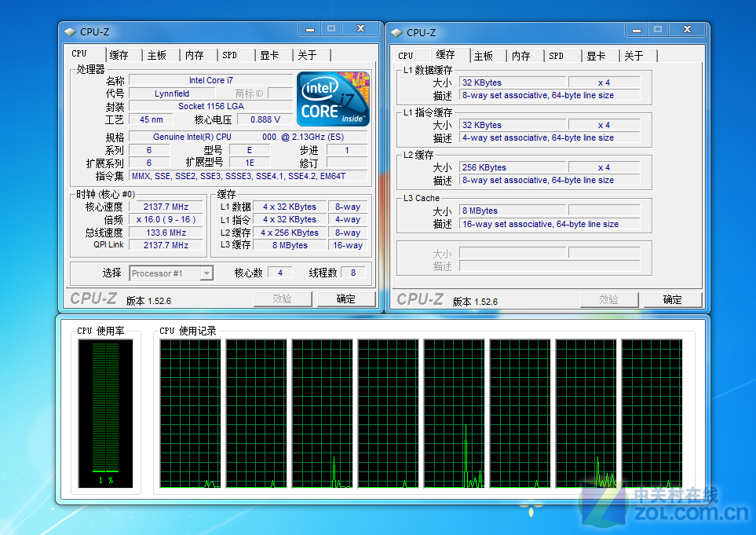Click the multiplier value 'x 16.0 ( 9 - 16 )'
756x535 pixels.
pyautogui.click(x=166, y=219)
